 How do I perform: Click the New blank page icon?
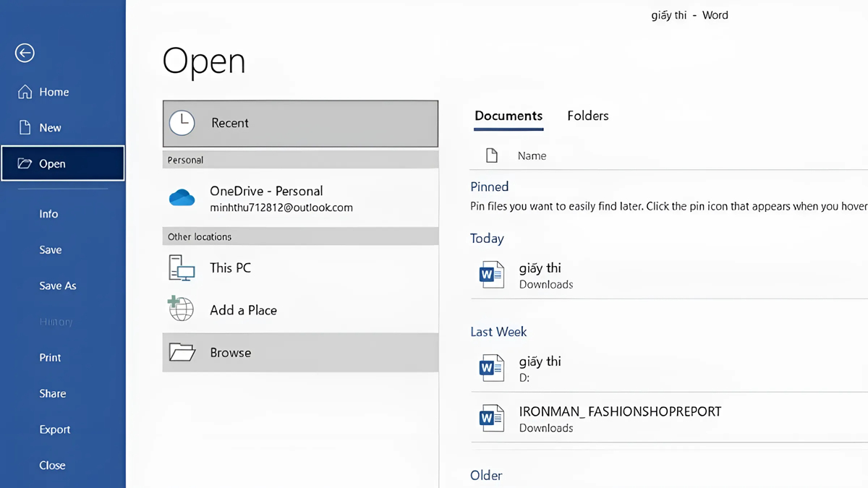coord(25,128)
